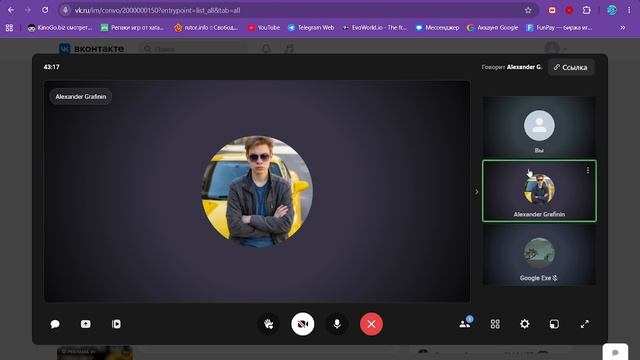The height and width of the screenshot is (360, 640).
Task: Go back in browser history
Action: click(11, 10)
